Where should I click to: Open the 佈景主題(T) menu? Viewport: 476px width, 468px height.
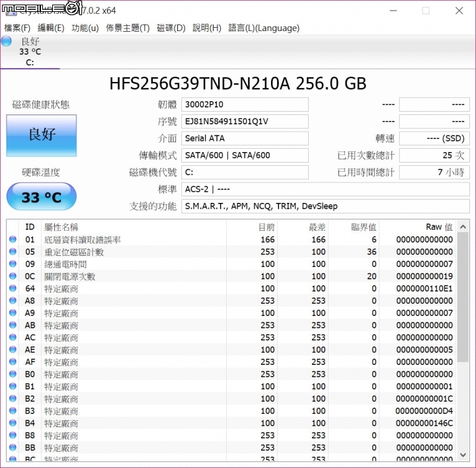point(128,28)
